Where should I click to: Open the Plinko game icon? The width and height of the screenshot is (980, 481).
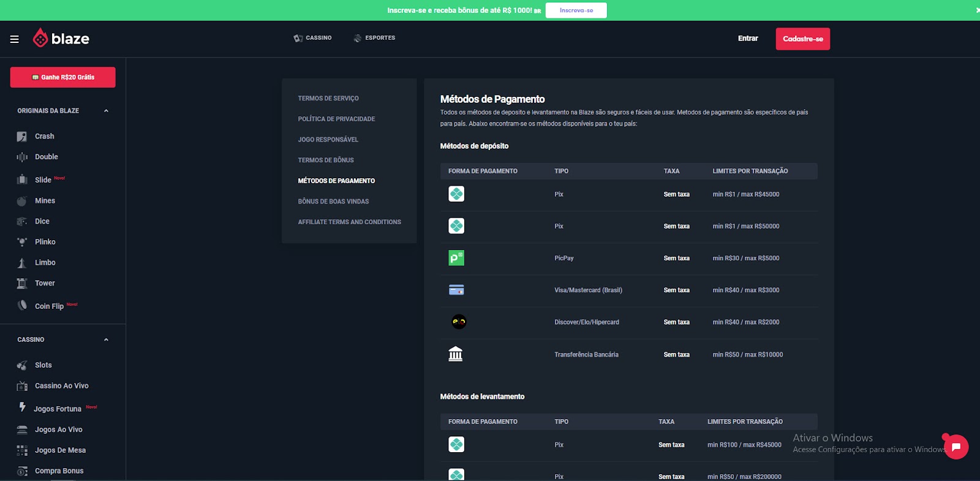[x=22, y=242]
